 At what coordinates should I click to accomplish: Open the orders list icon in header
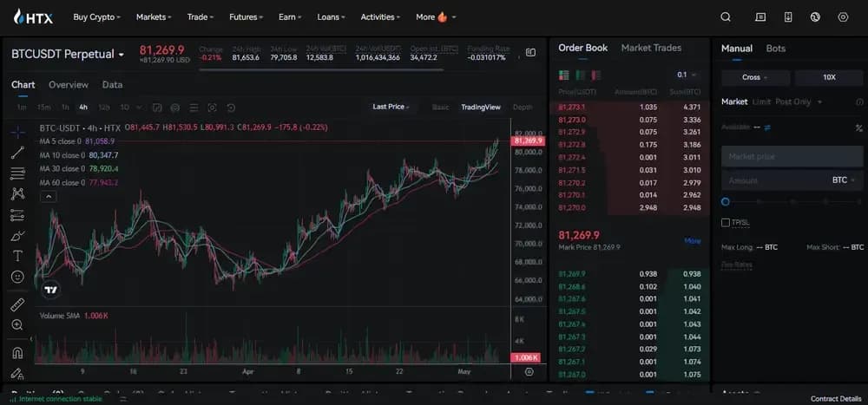pyautogui.click(x=760, y=17)
